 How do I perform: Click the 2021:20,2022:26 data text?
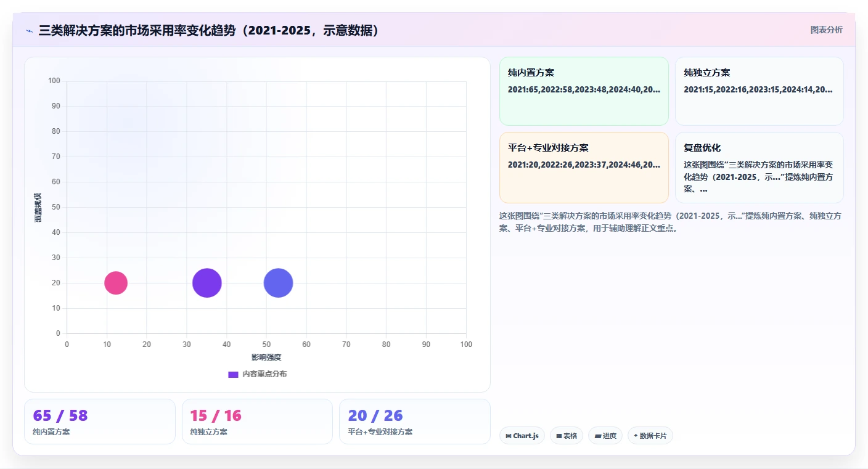584,165
